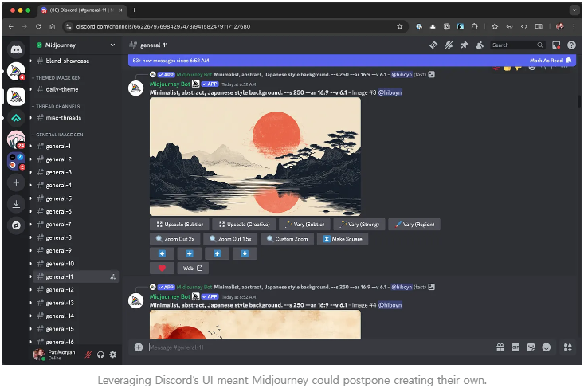Open new browser tab plus button
This screenshot has width=588, height=392.
[x=134, y=10]
